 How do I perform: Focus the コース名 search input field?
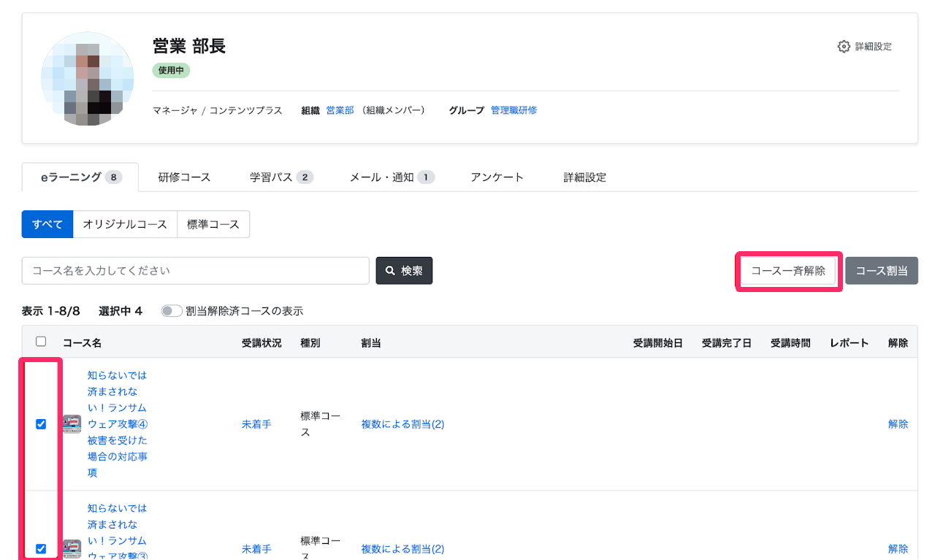point(196,270)
